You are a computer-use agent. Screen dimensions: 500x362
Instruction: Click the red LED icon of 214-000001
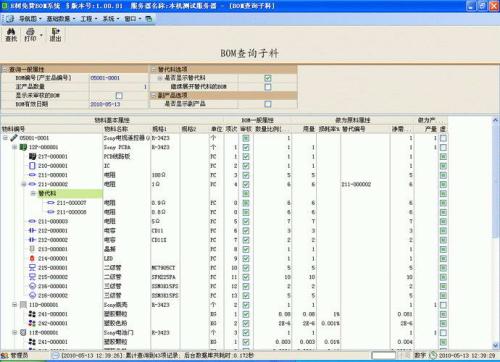(x=32, y=258)
